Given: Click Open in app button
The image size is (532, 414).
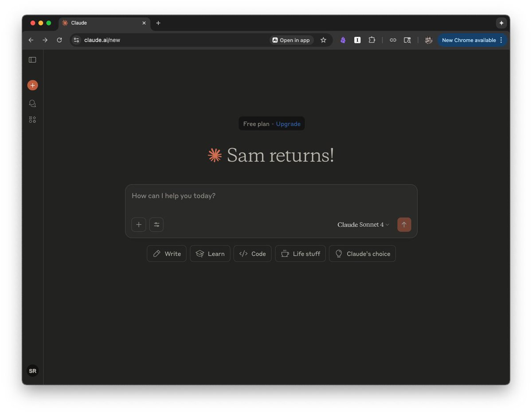Looking at the screenshot, I should coord(291,40).
